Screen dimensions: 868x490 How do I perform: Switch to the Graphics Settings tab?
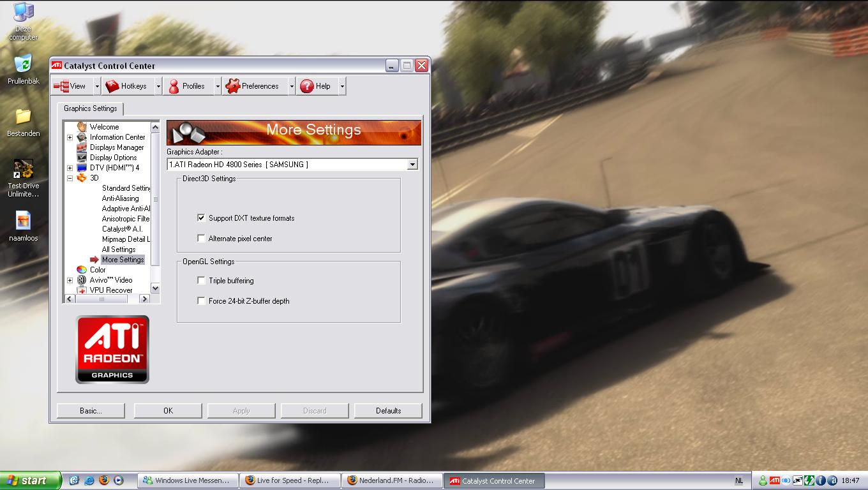(x=91, y=108)
